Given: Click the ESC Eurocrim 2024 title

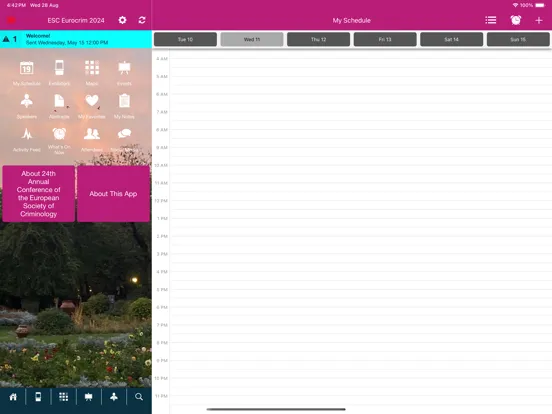Looking at the screenshot, I should (x=76, y=20).
